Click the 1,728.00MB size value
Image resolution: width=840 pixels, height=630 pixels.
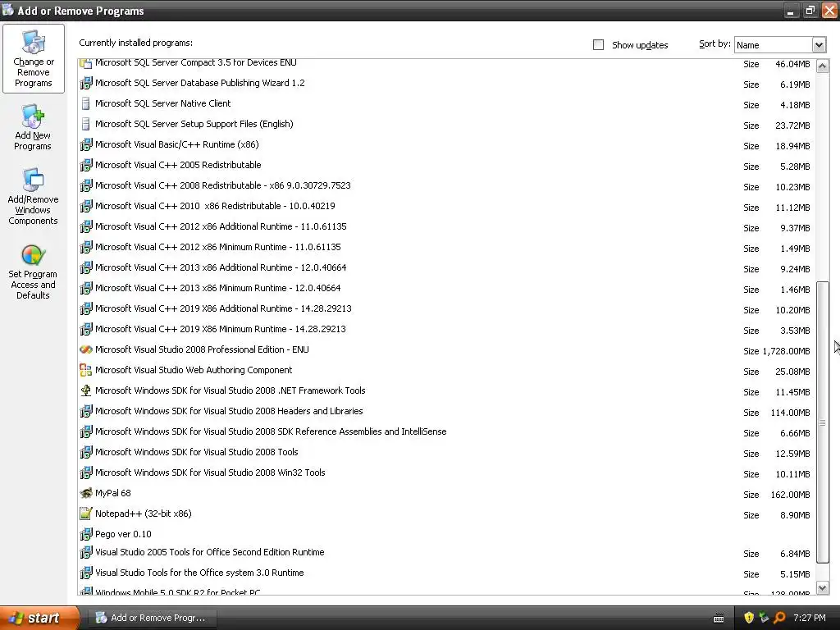[x=786, y=351]
